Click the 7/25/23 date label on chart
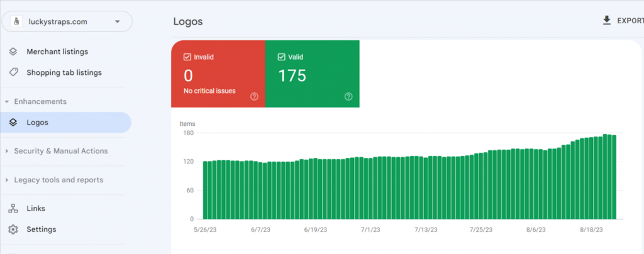This screenshot has height=254, width=644. [x=482, y=230]
